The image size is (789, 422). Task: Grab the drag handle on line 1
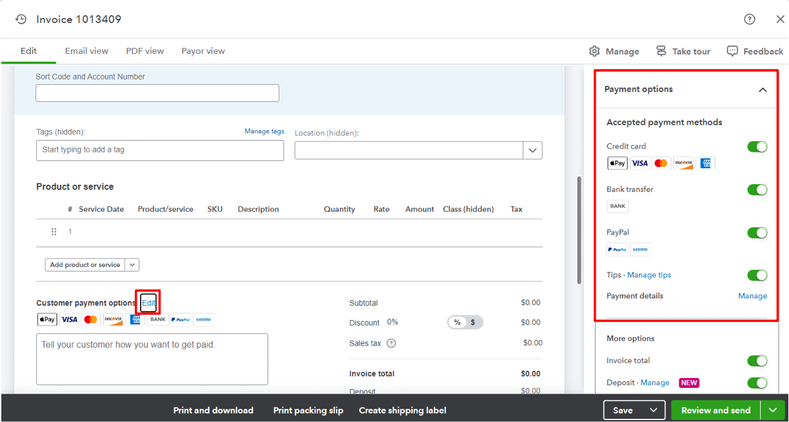tap(54, 232)
